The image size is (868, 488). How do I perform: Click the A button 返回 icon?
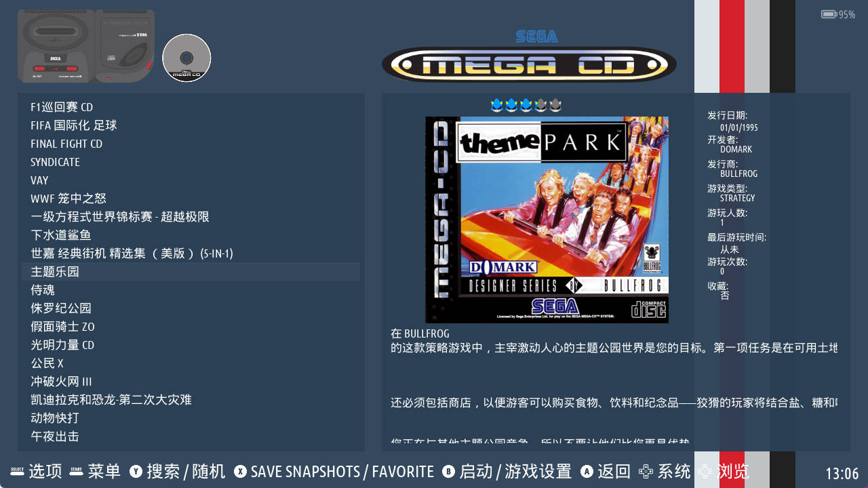click(587, 471)
